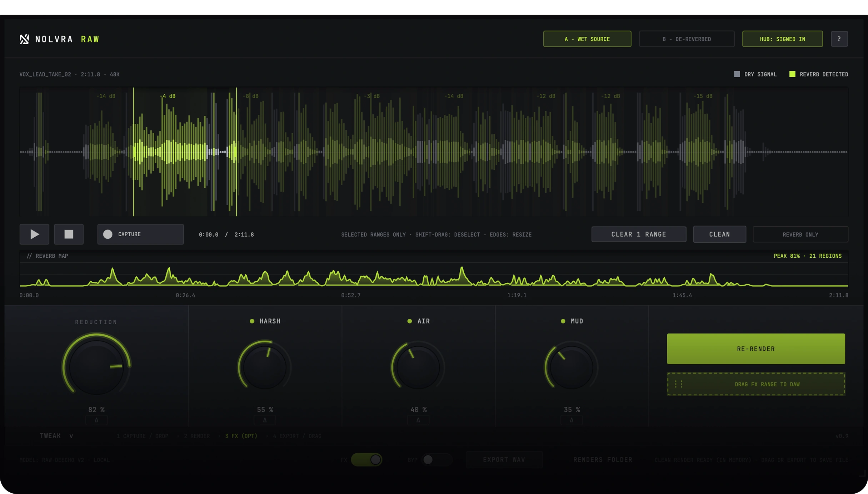
Task: Switch to A - Wet Source
Action: click(x=587, y=39)
